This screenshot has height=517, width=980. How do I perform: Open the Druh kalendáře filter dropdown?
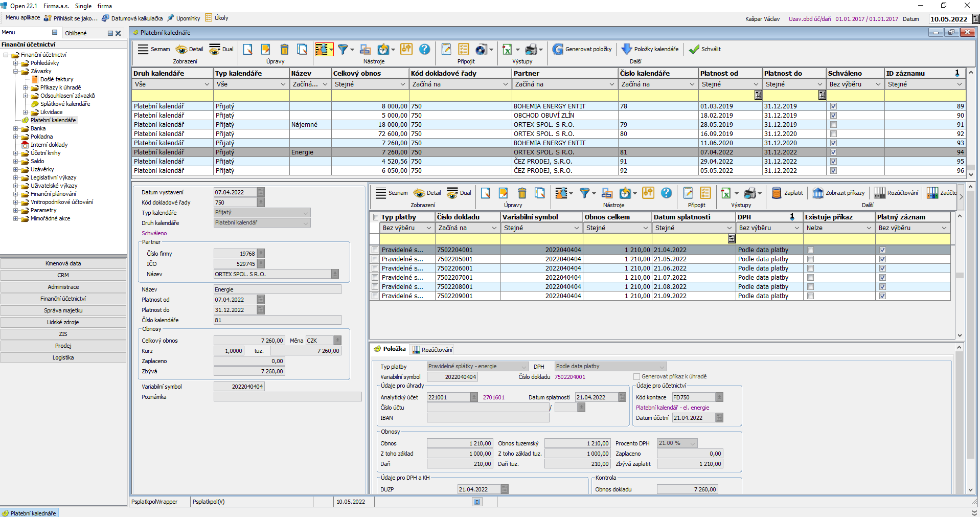pyautogui.click(x=207, y=84)
